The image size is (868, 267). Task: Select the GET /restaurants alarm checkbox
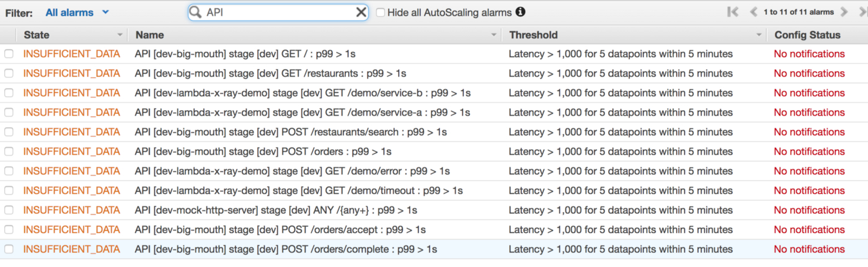pyautogui.click(x=9, y=74)
